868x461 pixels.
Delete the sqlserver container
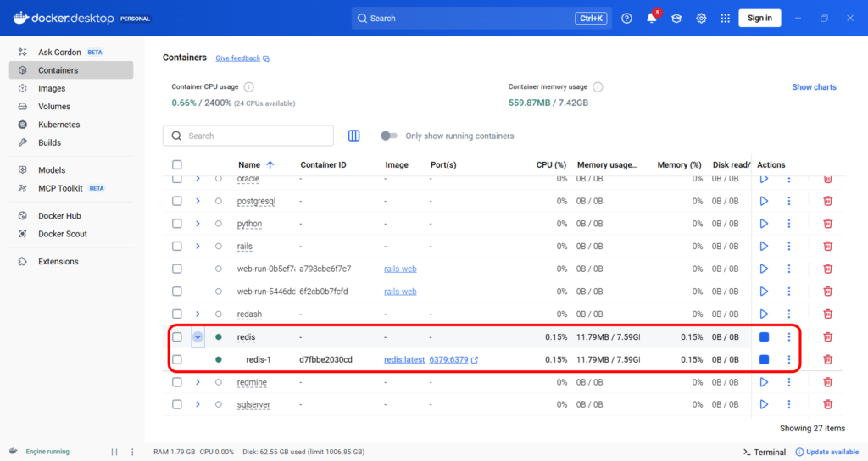828,404
